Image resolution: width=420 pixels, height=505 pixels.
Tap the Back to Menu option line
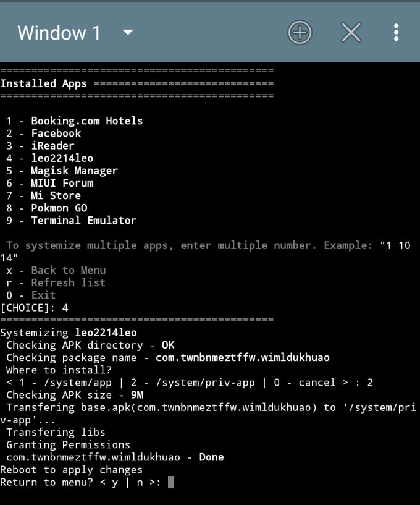coord(56,271)
